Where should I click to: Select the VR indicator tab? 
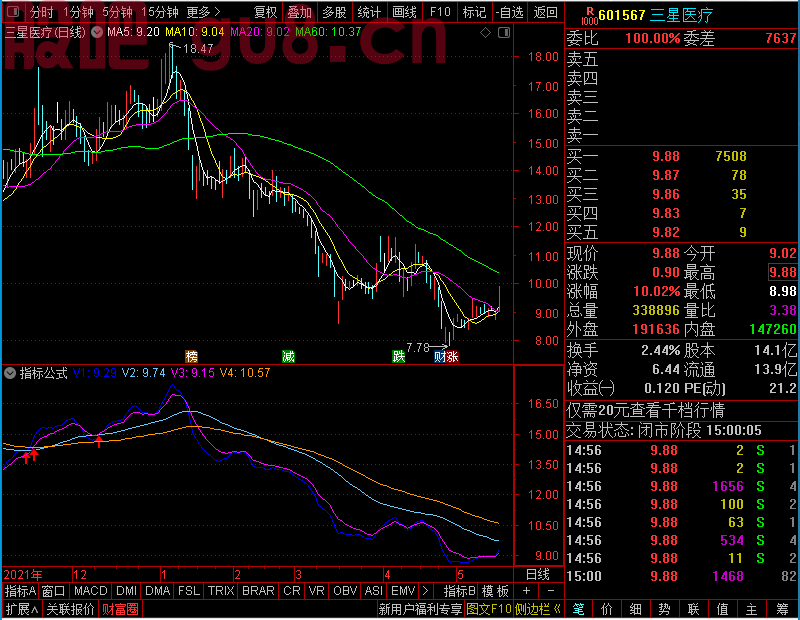pyautogui.click(x=316, y=591)
